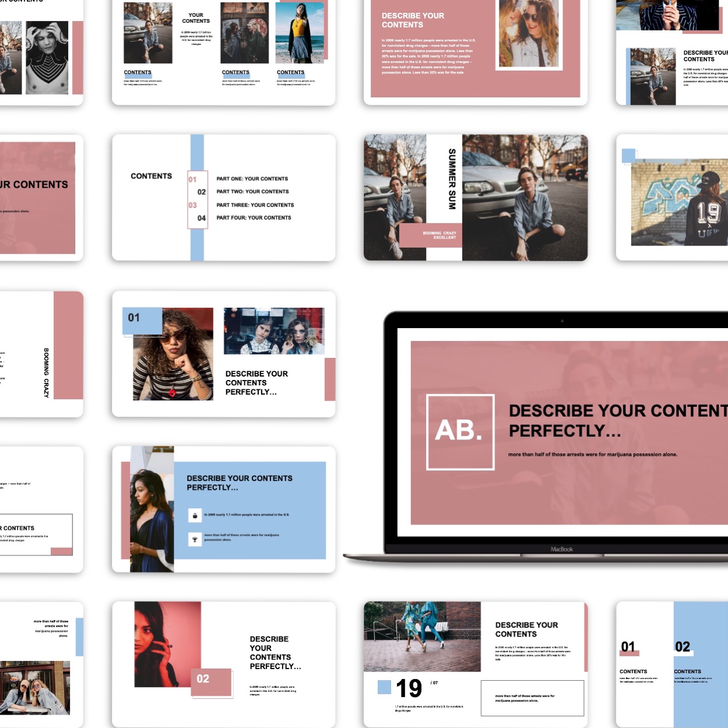Select PART ONE: YOUR CONTENTS entry
The height and width of the screenshot is (728, 728).
tap(252, 179)
